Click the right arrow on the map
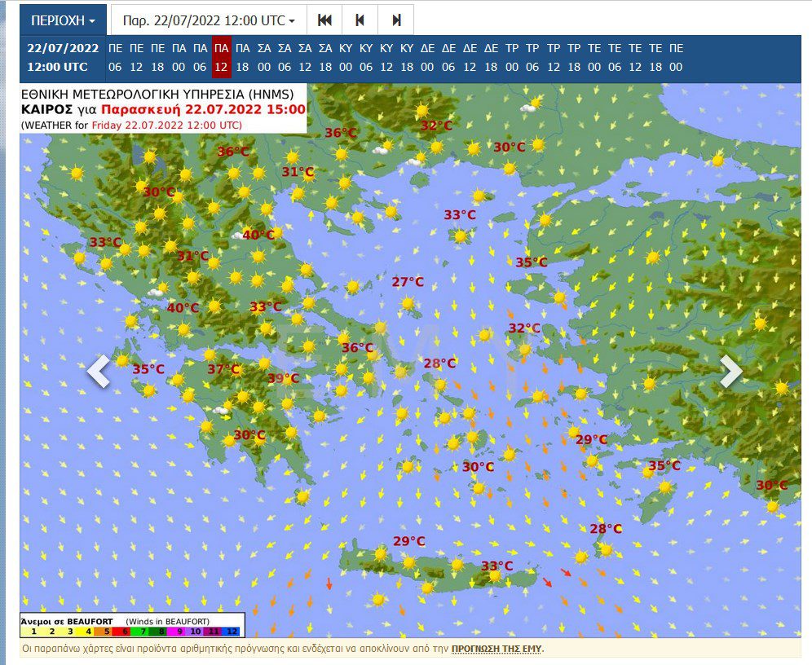The height and width of the screenshot is (665, 812). pos(730,372)
